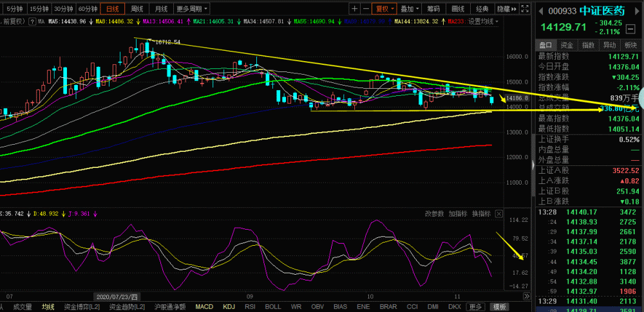Select the 资金博弈[L2] indicator tab
Viewport: 644px width, 312px height.
pos(82,307)
